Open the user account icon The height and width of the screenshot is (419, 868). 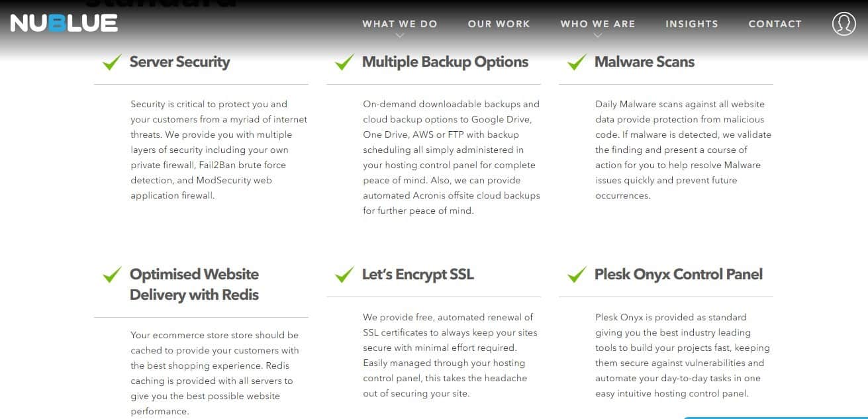tap(844, 24)
